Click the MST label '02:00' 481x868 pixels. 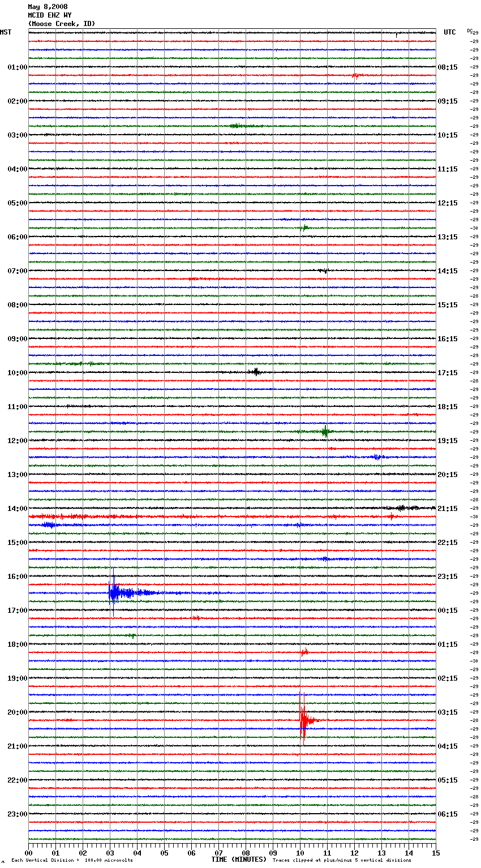(17, 101)
